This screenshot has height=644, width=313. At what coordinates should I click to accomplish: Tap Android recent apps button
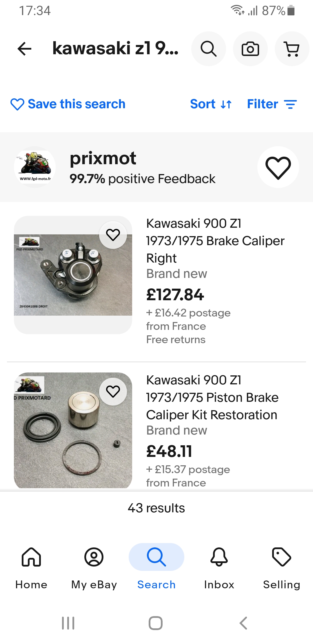(68, 623)
